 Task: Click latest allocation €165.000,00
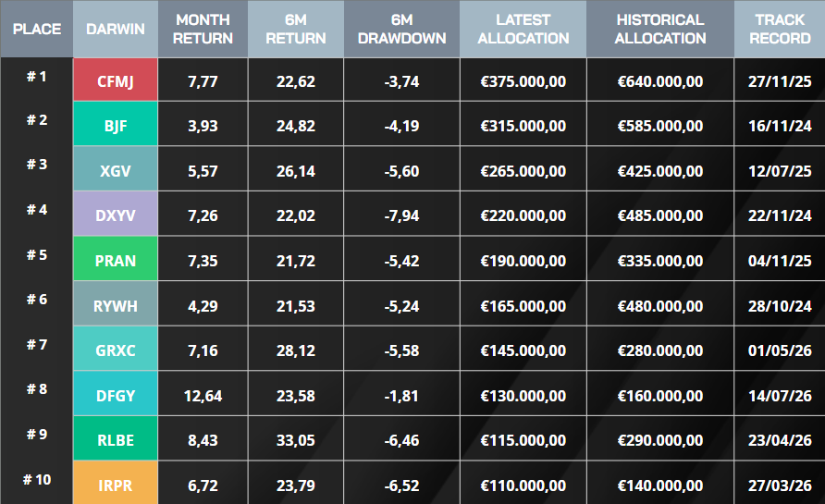pyautogui.click(x=523, y=306)
